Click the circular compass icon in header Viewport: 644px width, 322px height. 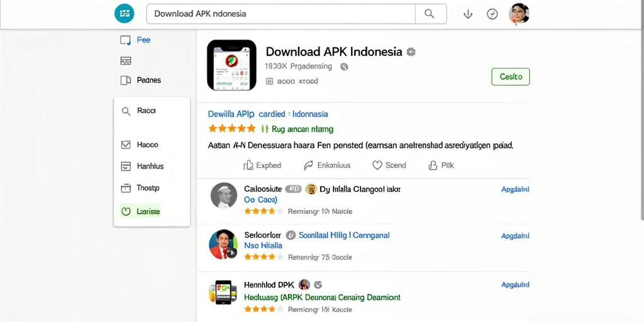coord(492,14)
